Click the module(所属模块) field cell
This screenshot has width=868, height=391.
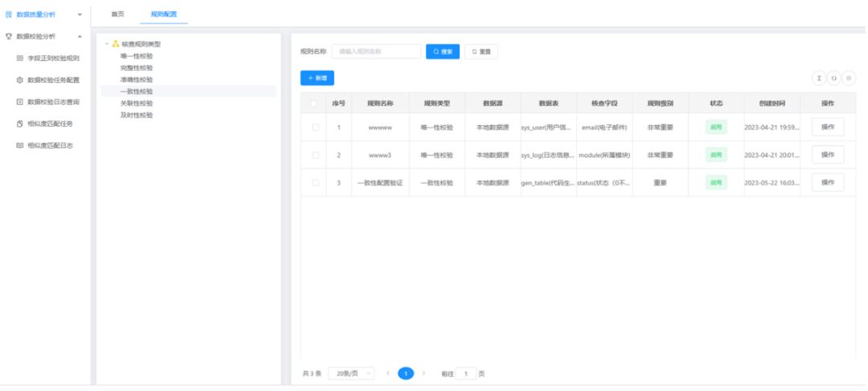[x=604, y=155]
